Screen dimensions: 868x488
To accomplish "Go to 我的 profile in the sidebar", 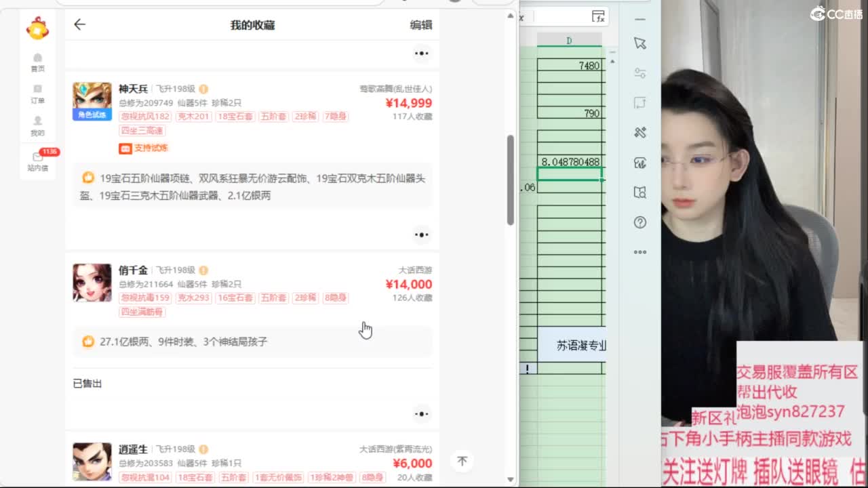I will [38, 126].
